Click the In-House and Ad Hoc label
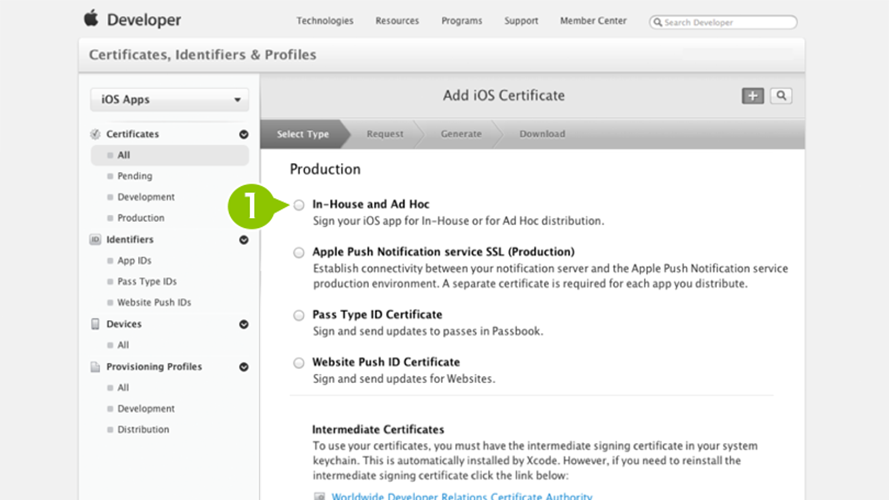The height and width of the screenshot is (500, 889). (x=371, y=204)
